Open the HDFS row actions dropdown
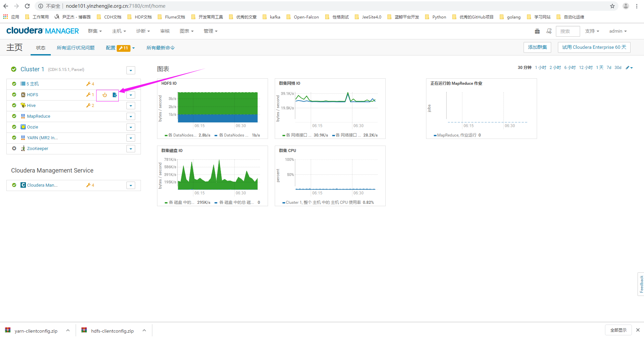The image size is (644, 337). [131, 95]
